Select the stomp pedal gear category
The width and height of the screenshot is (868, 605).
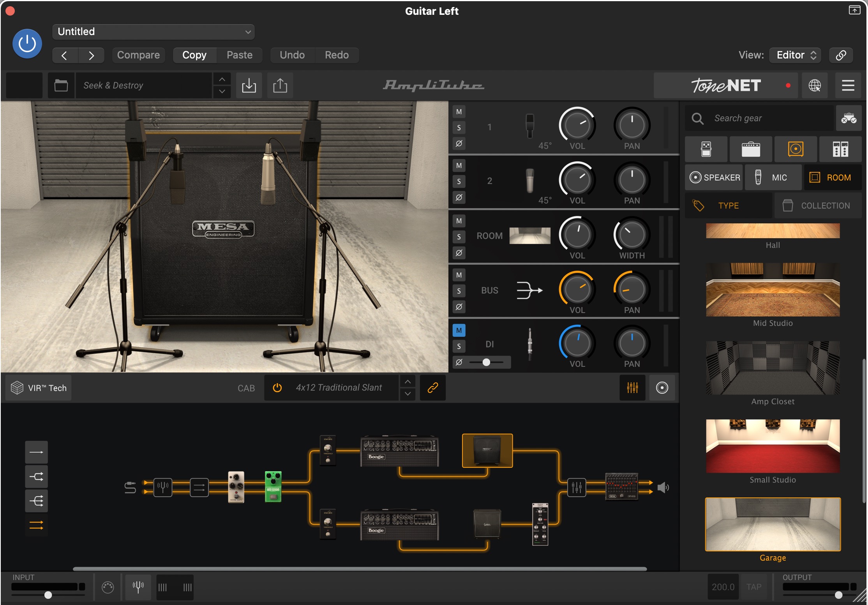706,149
